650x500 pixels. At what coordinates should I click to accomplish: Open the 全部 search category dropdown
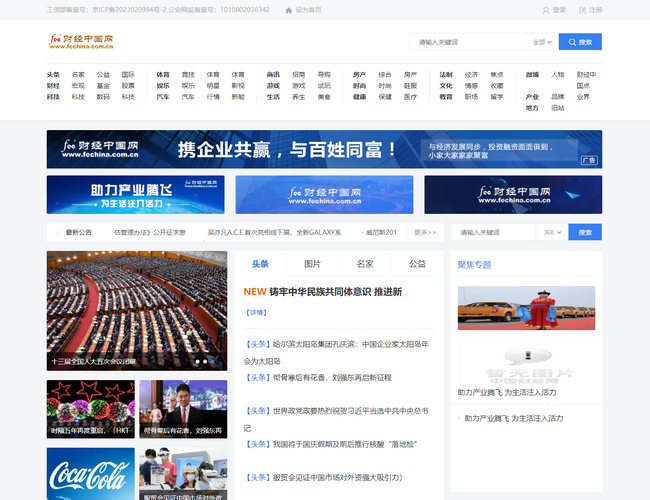541,42
